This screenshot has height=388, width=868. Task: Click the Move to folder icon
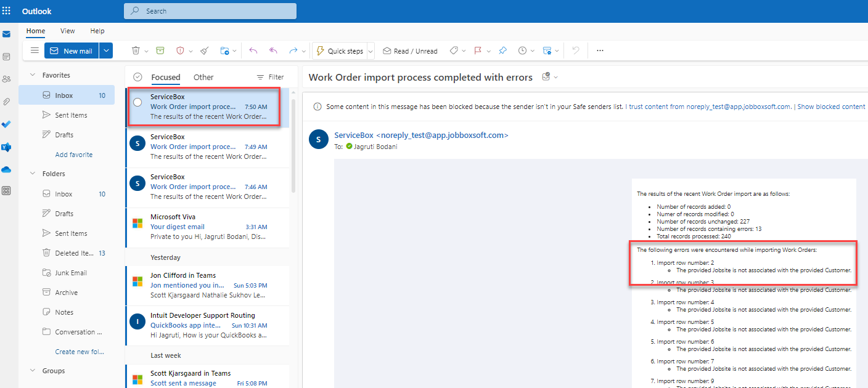(224, 51)
